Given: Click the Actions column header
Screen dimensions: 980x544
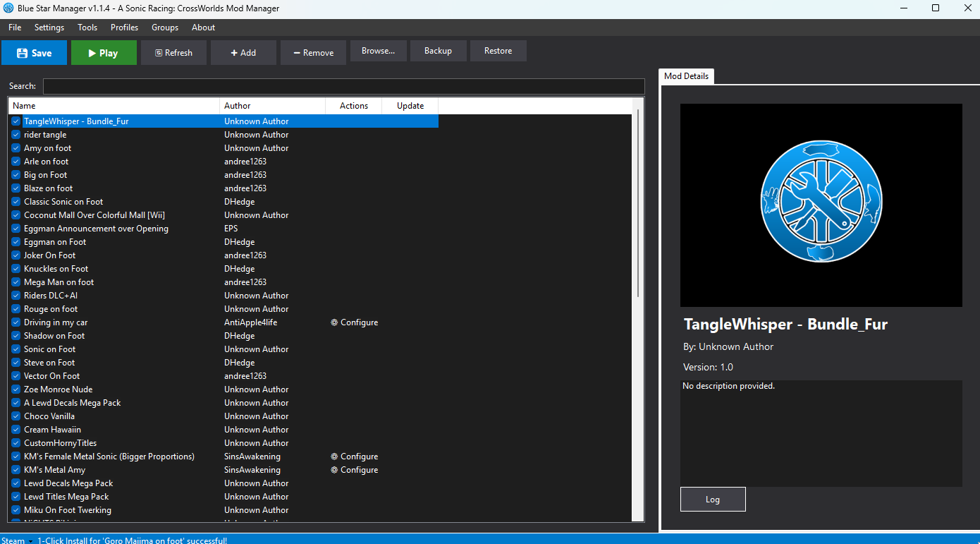Looking at the screenshot, I should click(354, 106).
